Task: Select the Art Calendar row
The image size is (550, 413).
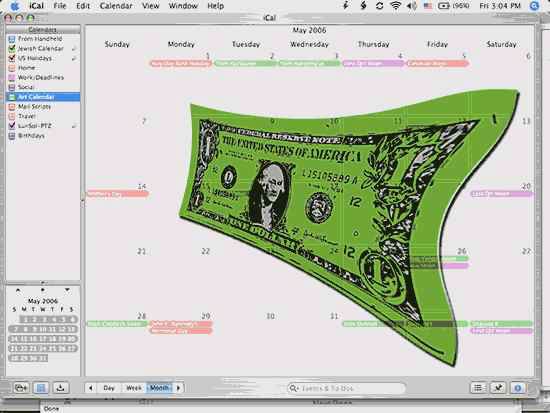Action: coord(43,97)
